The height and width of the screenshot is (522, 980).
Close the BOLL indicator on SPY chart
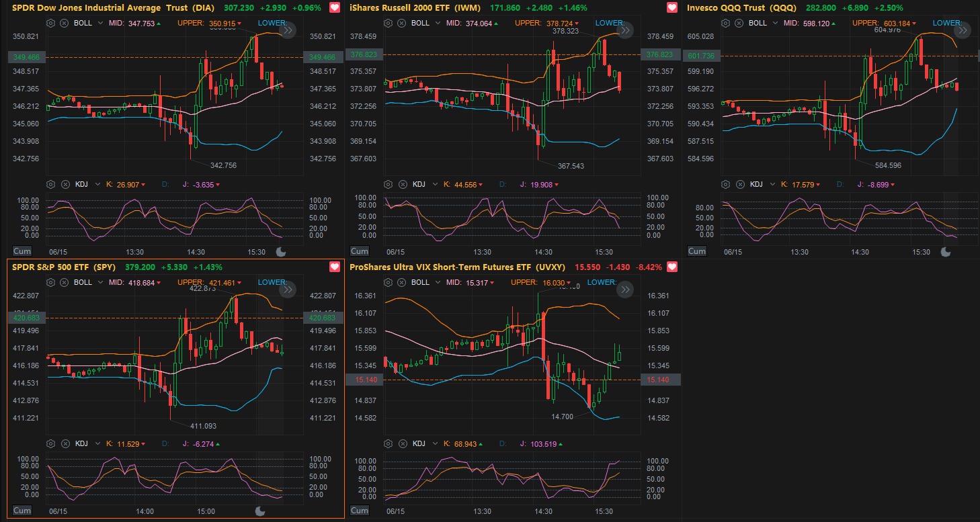64,282
